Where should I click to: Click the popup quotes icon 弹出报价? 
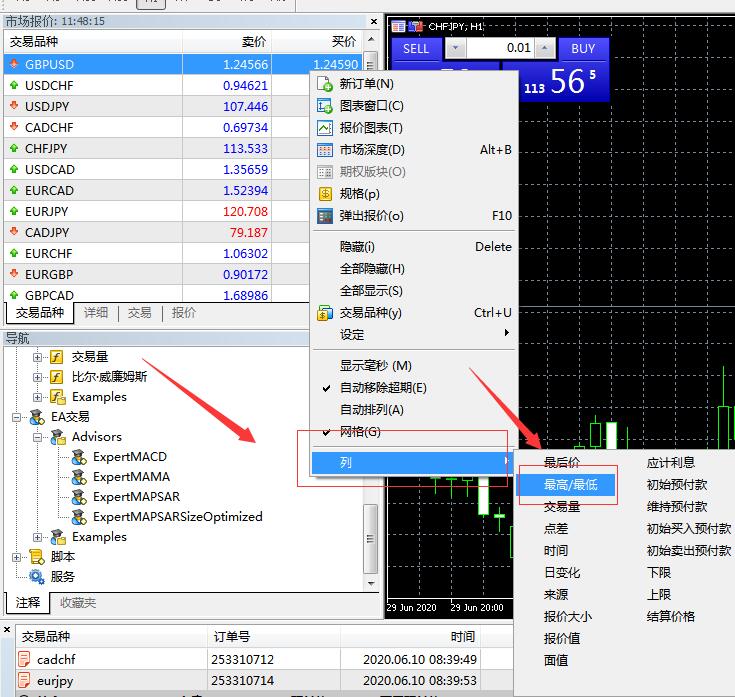click(x=324, y=216)
